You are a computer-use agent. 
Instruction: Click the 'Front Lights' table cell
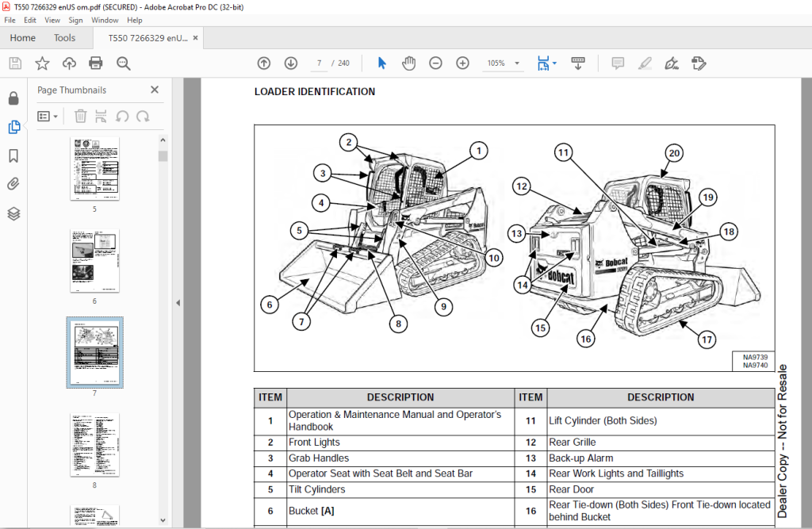click(400, 443)
